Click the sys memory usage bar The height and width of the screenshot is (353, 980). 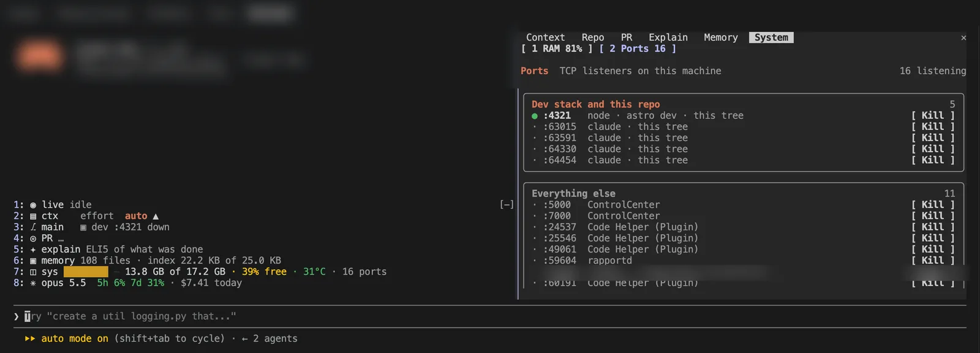click(x=86, y=271)
